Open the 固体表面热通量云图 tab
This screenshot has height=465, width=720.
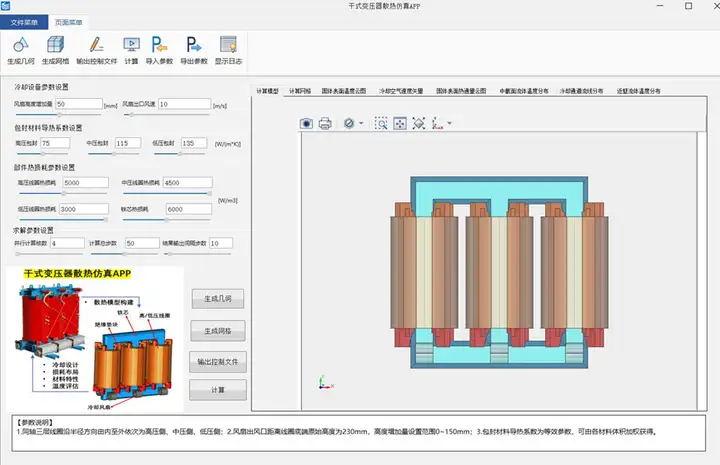click(461, 91)
